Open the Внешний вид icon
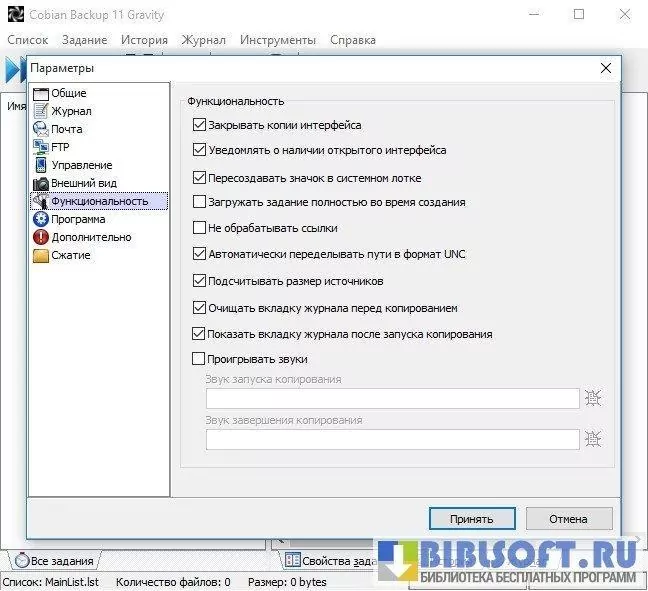Screen dimensions: 648x591 pyautogui.click(x=41, y=183)
